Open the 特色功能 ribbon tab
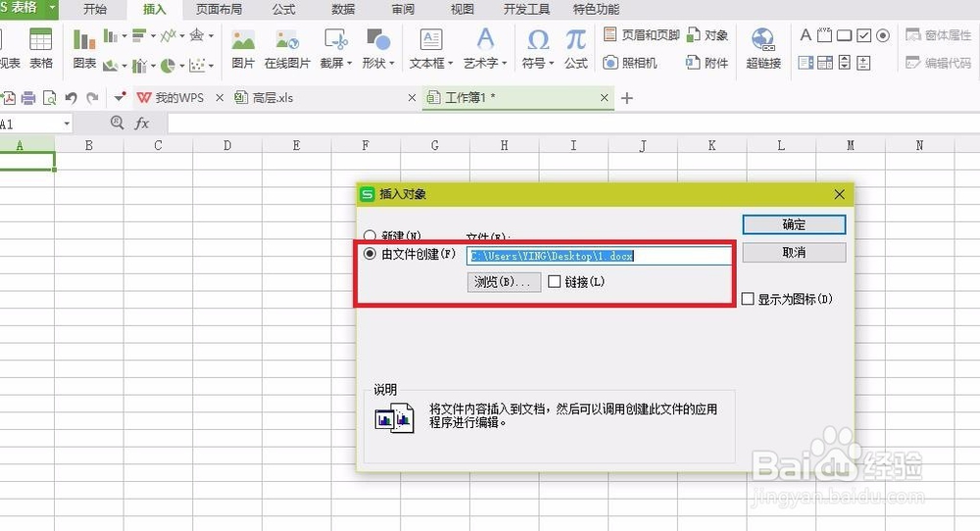Image resolution: width=980 pixels, height=531 pixels. tap(596, 10)
